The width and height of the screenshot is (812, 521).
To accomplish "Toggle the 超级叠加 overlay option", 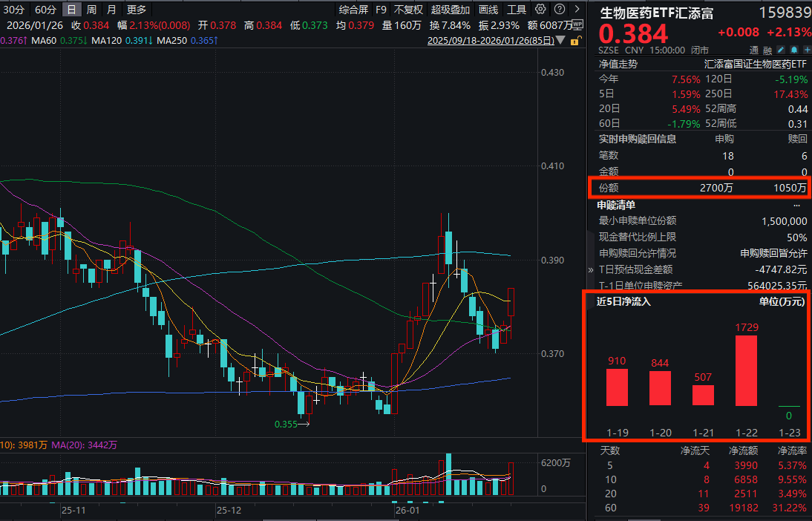I will (451, 10).
